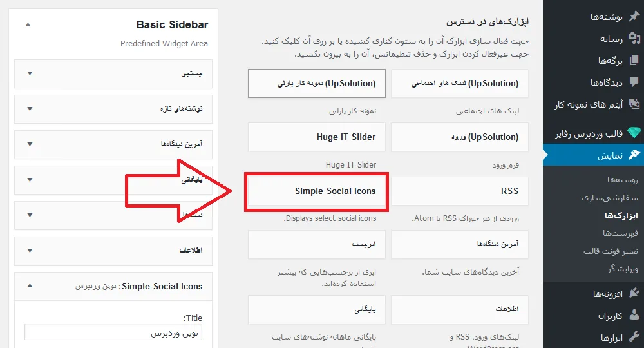Select the نمایش menu
The width and height of the screenshot is (644, 348).
594,155
